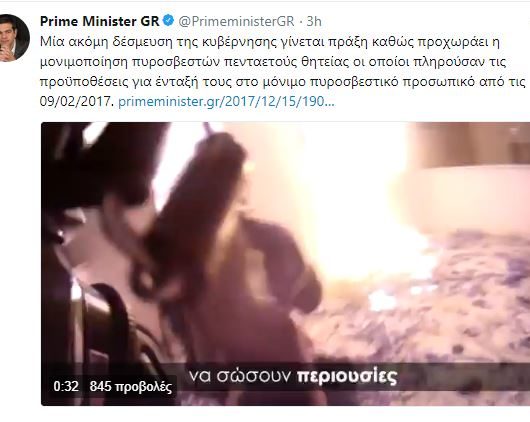
Task: Click the blue verified badge icon
Action: [x=168, y=21]
